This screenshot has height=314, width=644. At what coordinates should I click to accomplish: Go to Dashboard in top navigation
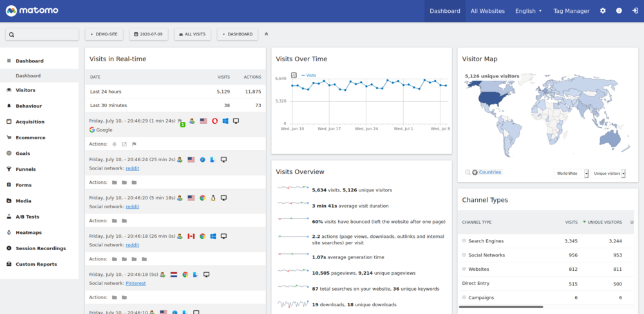[445, 11]
